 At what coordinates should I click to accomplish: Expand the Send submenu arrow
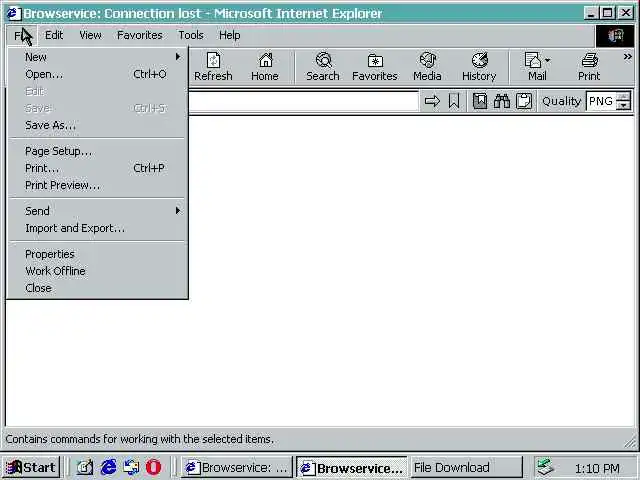178,211
